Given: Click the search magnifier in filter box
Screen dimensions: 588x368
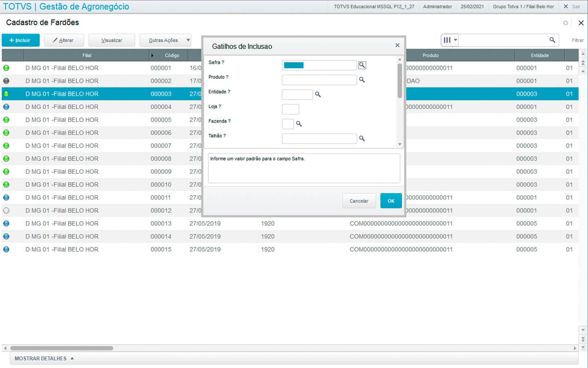Looking at the screenshot, I should coord(552,40).
